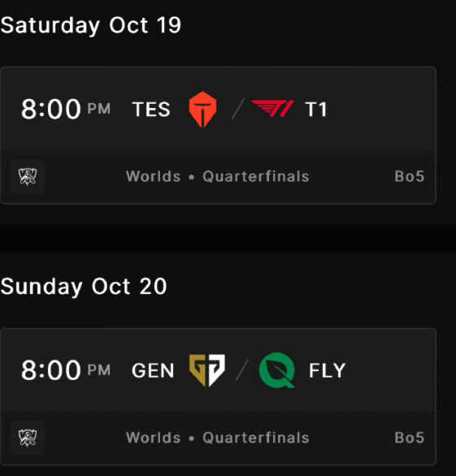Open the Sunday 8:00 PM match time

(66, 370)
